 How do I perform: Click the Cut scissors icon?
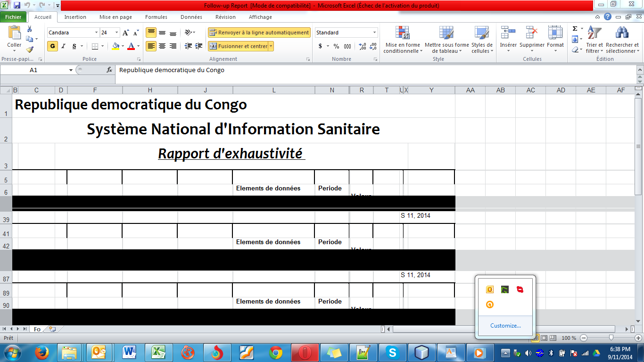[30, 29]
